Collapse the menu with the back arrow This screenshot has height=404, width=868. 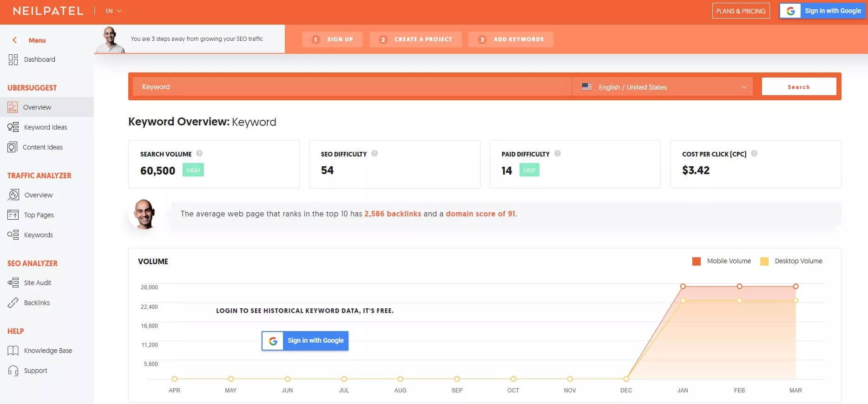click(x=14, y=40)
